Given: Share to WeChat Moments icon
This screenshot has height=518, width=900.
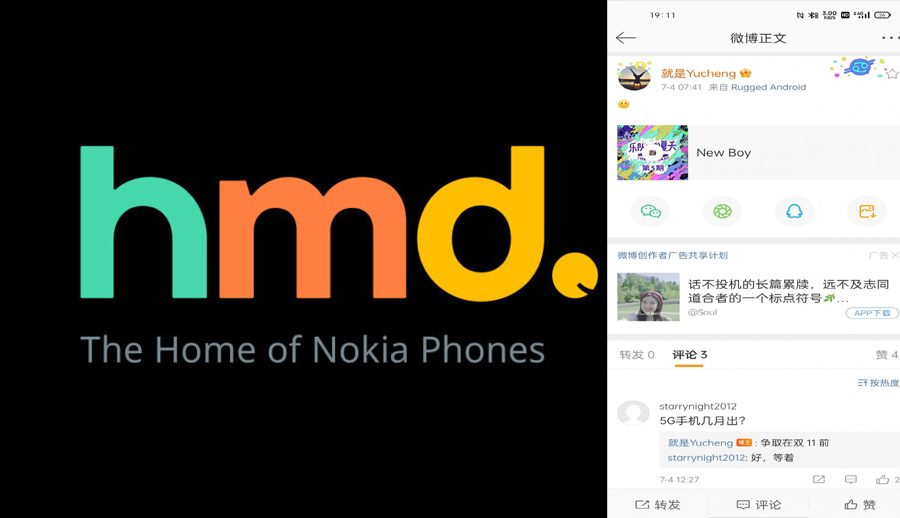Looking at the screenshot, I should pos(722,211).
